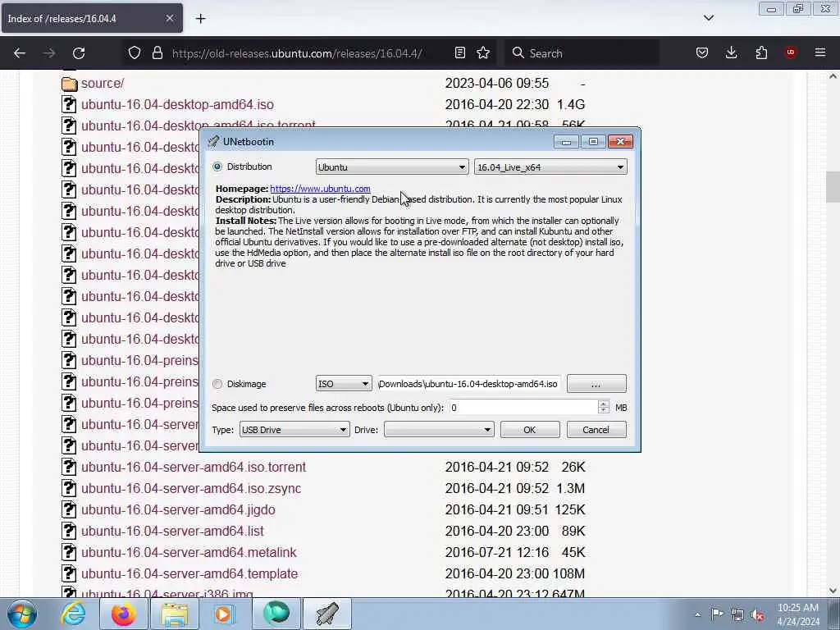
Task: Open Windows Explorer from taskbar
Action: point(175,614)
